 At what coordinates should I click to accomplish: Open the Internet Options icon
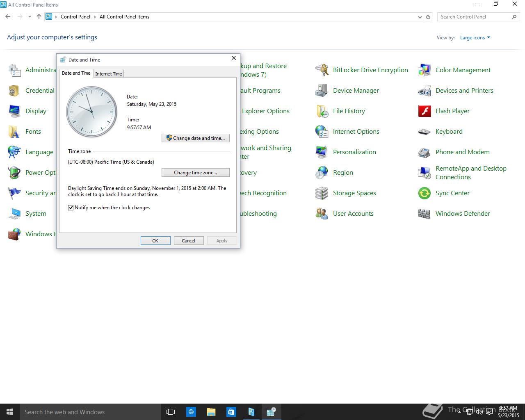322,132
